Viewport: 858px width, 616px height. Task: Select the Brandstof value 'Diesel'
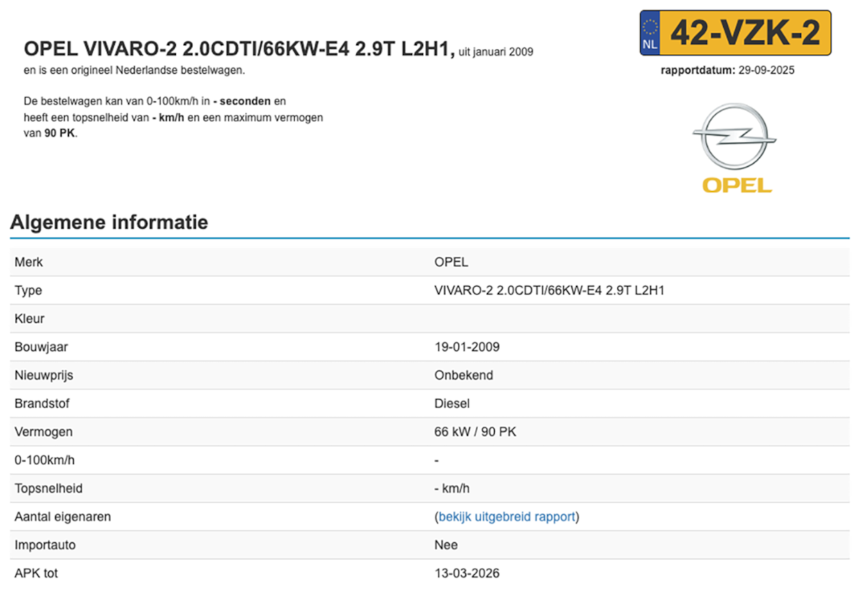(452, 403)
